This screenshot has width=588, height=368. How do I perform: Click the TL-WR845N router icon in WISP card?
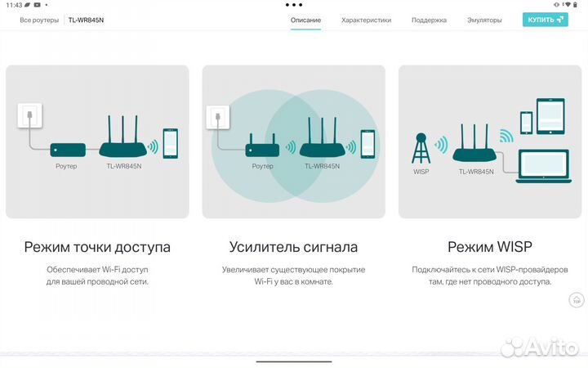pyautogui.click(x=474, y=143)
